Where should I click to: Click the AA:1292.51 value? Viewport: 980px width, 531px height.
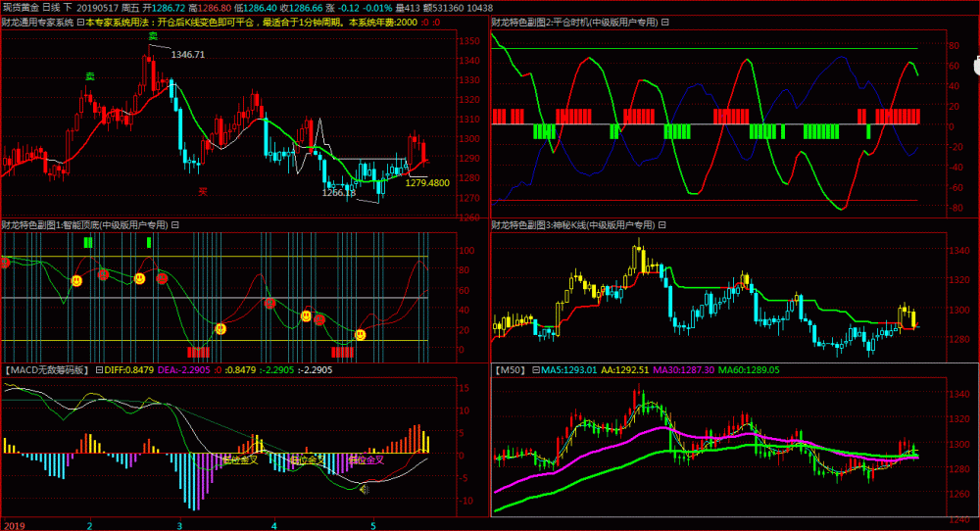pyautogui.click(x=625, y=369)
